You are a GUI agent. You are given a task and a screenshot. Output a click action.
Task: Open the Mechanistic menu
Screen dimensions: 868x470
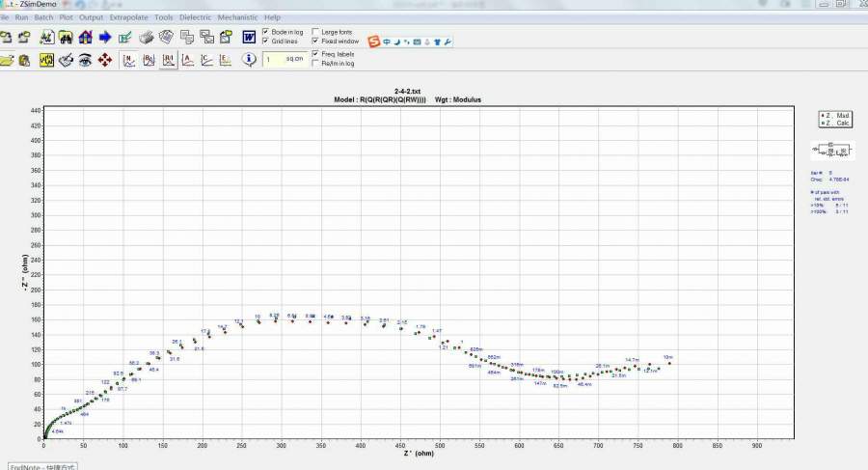click(x=237, y=17)
